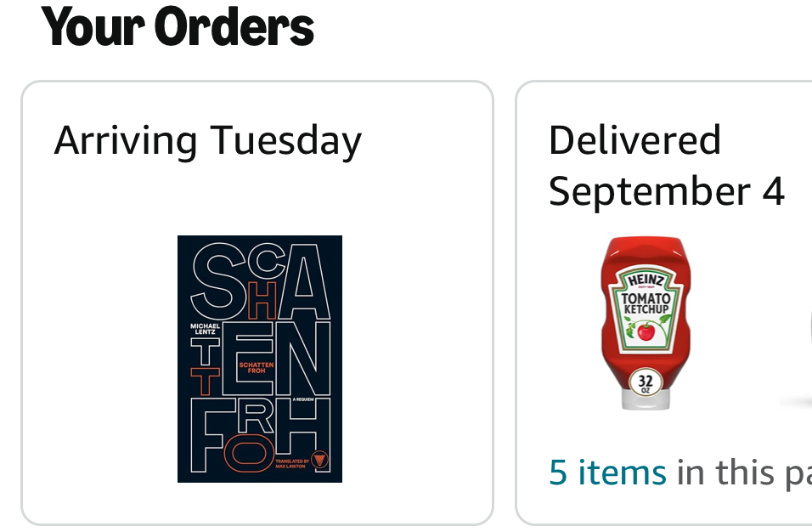The height and width of the screenshot is (532, 812).
Task: Click the "Your Orders" page heading
Action: point(178,25)
